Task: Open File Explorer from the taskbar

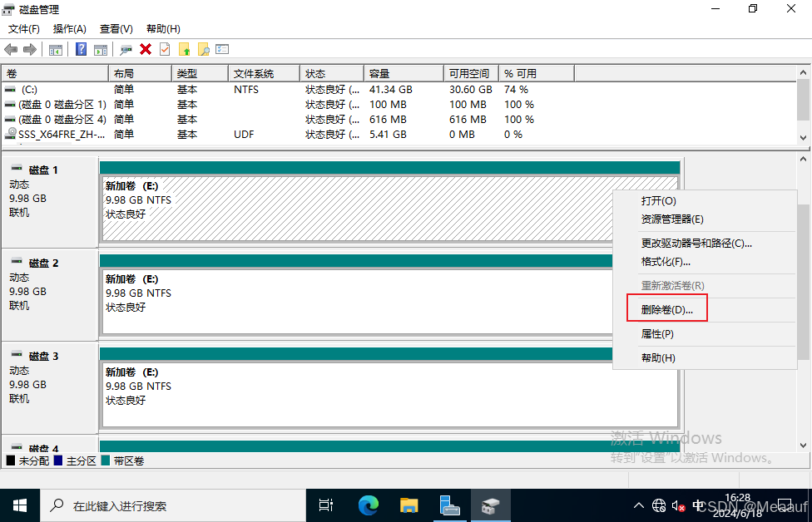Action: (x=409, y=505)
